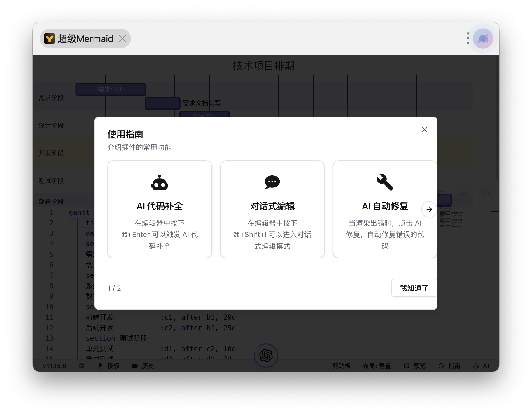Image resolution: width=532 pixels, height=415 pixels.
Task: Click code line 14 text 单元测试
Action: tap(99, 349)
